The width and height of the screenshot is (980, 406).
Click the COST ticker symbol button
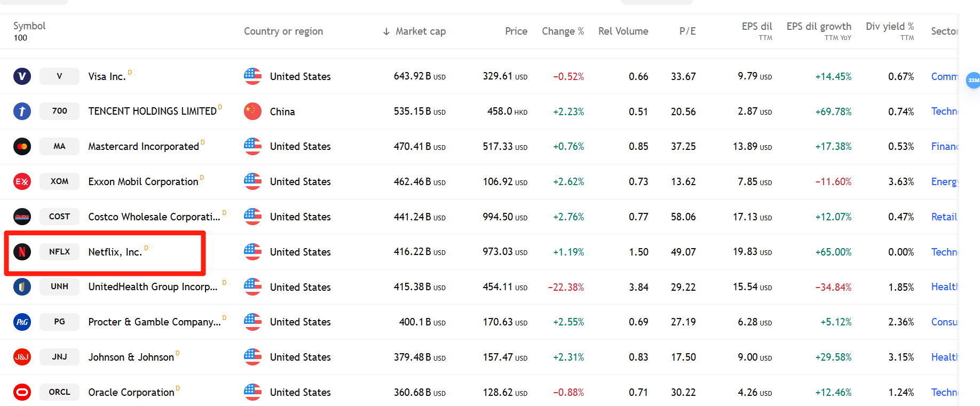tap(59, 217)
